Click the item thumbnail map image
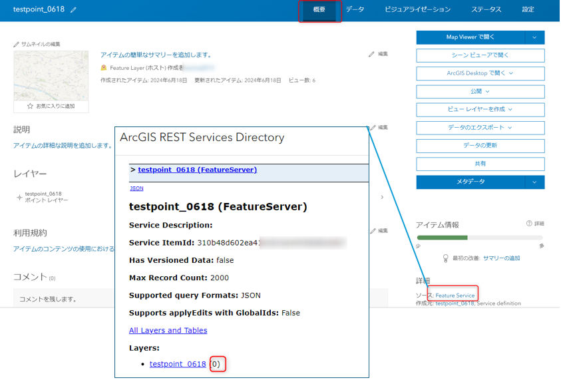Viewport: 561px width, 392px height. [51, 76]
